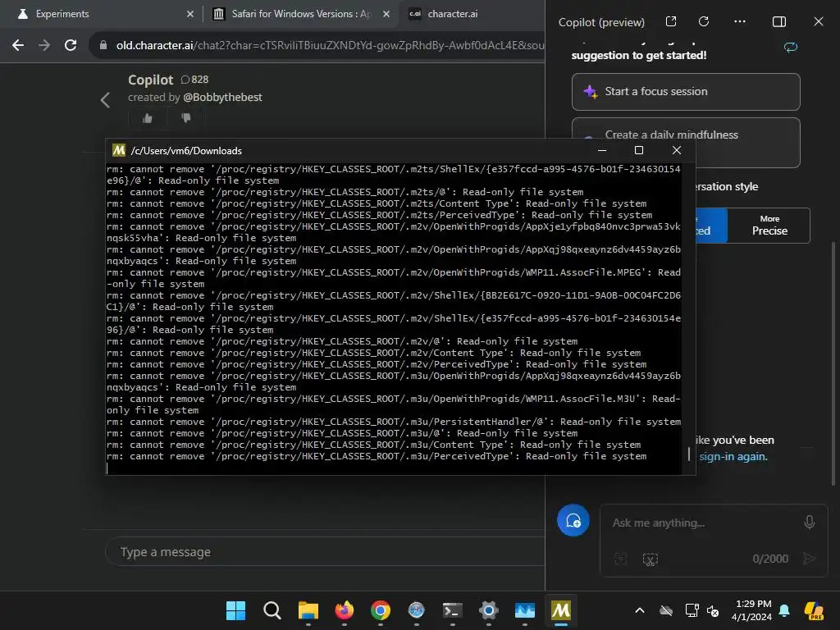Screen dimensions: 840x630
Task: Open @Bobbythebest creator profile
Action: click(x=222, y=98)
